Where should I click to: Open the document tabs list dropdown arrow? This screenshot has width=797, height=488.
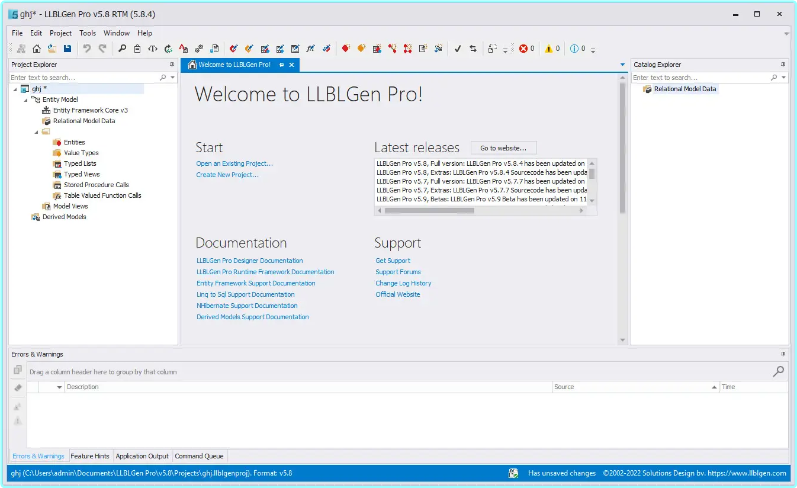622,65
